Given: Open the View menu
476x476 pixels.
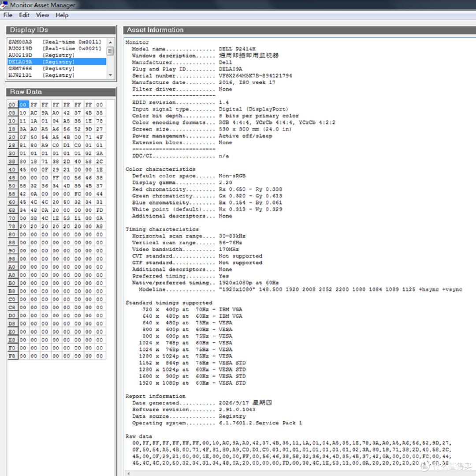Looking at the screenshot, I should (x=42, y=15).
